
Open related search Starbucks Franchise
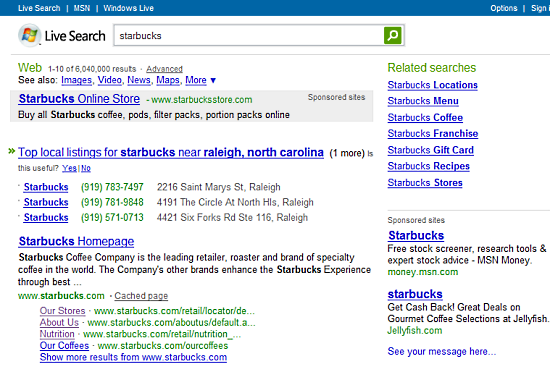click(433, 134)
